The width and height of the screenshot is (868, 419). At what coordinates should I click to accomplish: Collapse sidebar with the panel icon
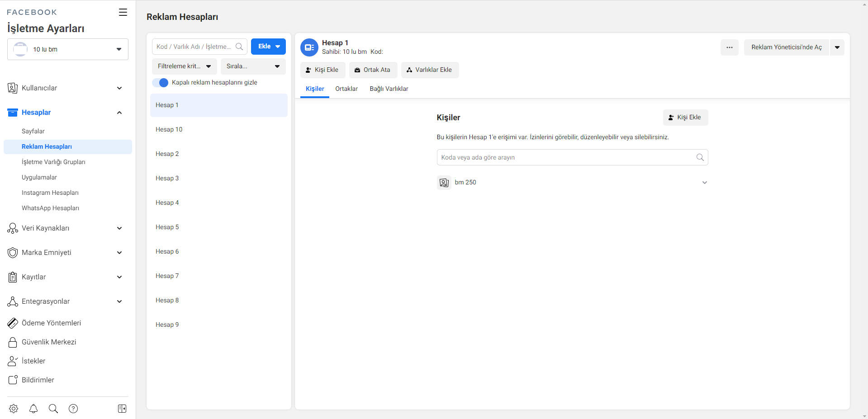(122, 409)
